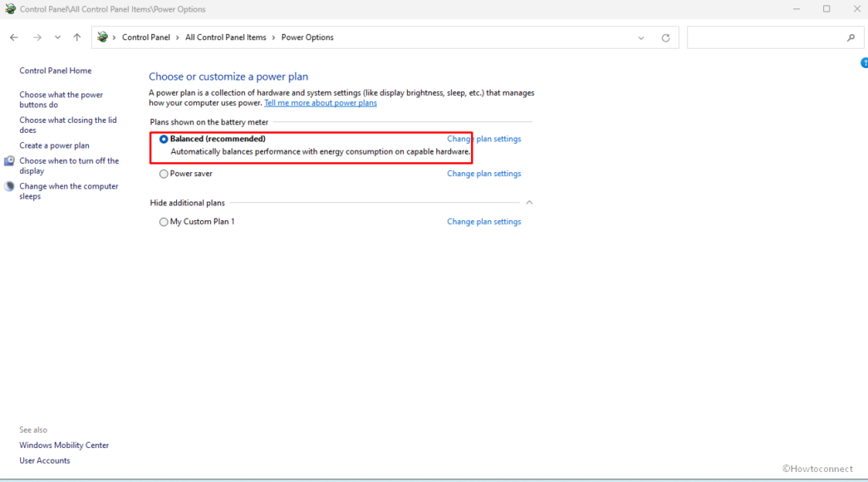This screenshot has width=868, height=482.
Task: Select the Balanced recommended power plan
Action: [163, 138]
